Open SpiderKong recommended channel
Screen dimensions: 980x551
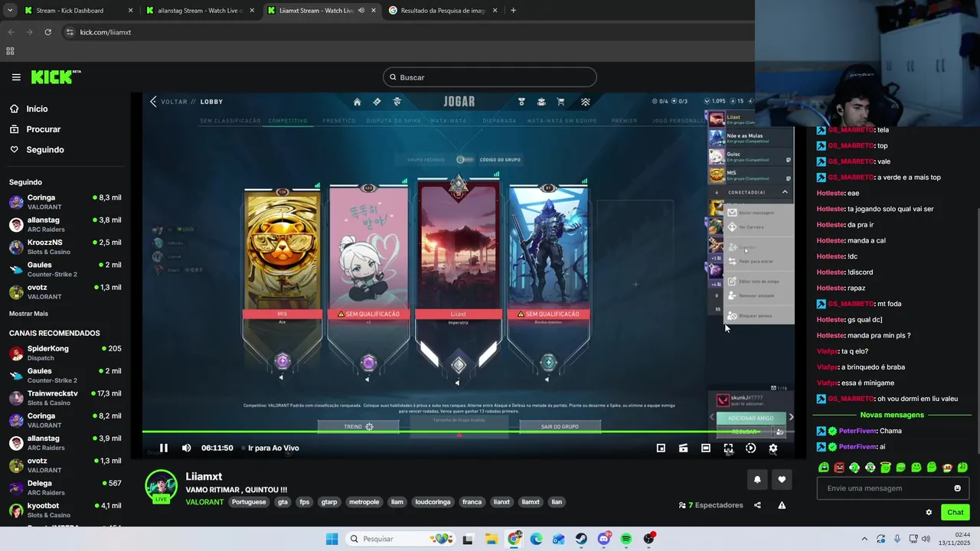pos(65,353)
